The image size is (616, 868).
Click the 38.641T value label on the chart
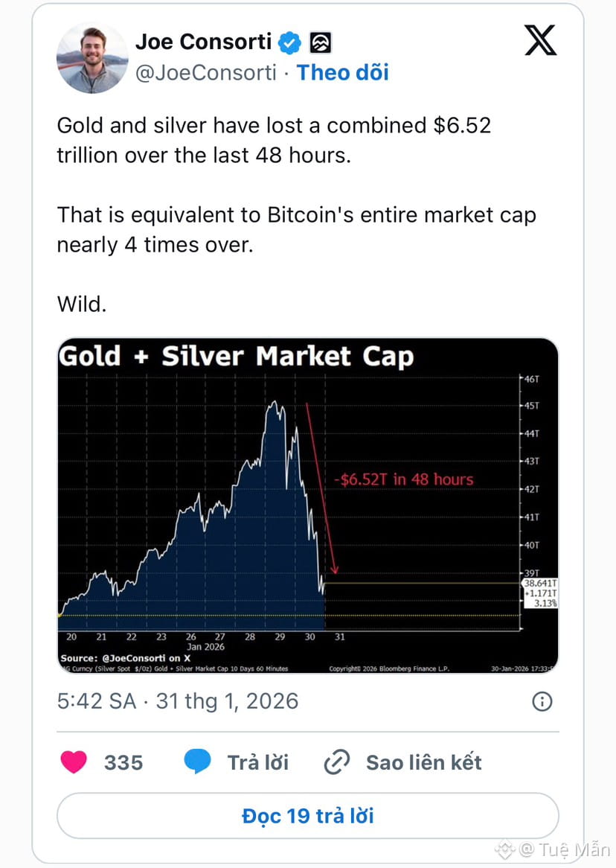pyautogui.click(x=540, y=583)
